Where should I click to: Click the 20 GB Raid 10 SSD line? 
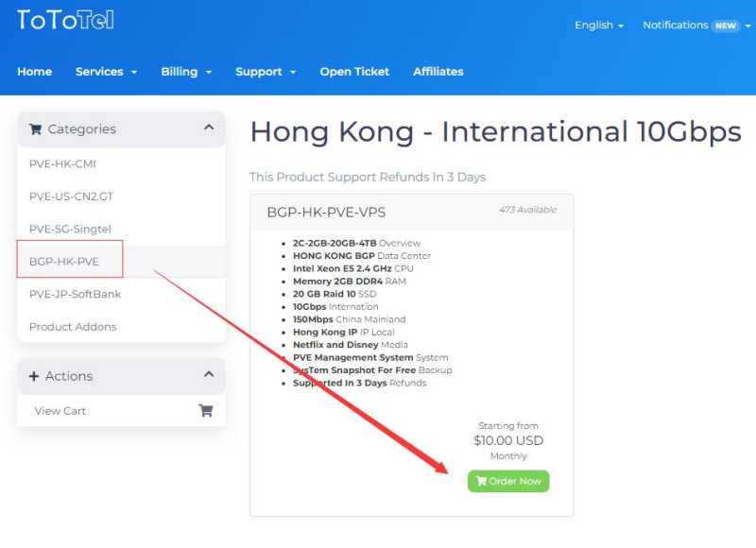335,294
